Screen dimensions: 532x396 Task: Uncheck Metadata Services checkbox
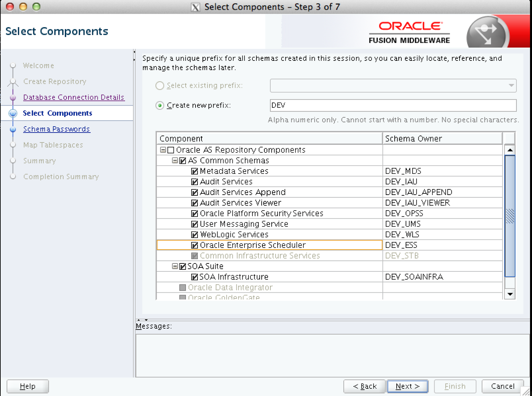(x=195, y=171)
